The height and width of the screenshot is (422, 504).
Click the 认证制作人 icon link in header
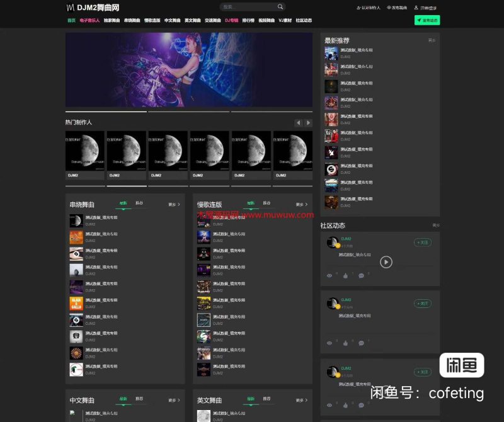tap(369, 8)
